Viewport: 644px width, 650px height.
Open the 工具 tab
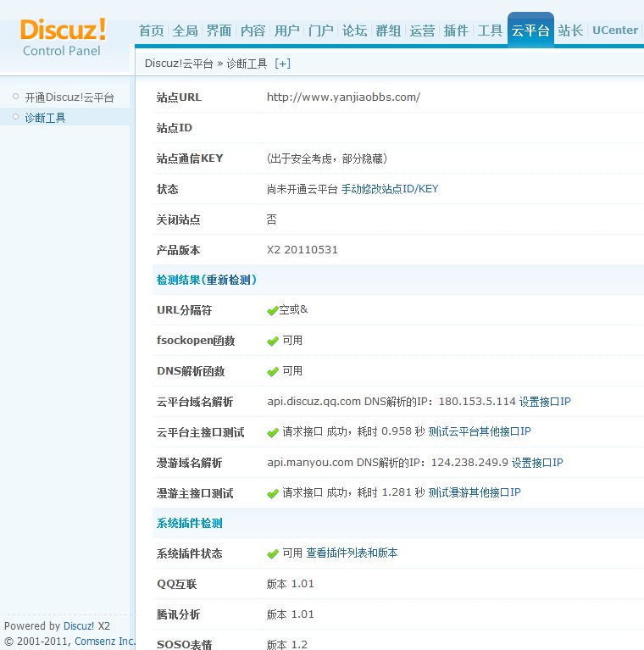tap(490, 31)
